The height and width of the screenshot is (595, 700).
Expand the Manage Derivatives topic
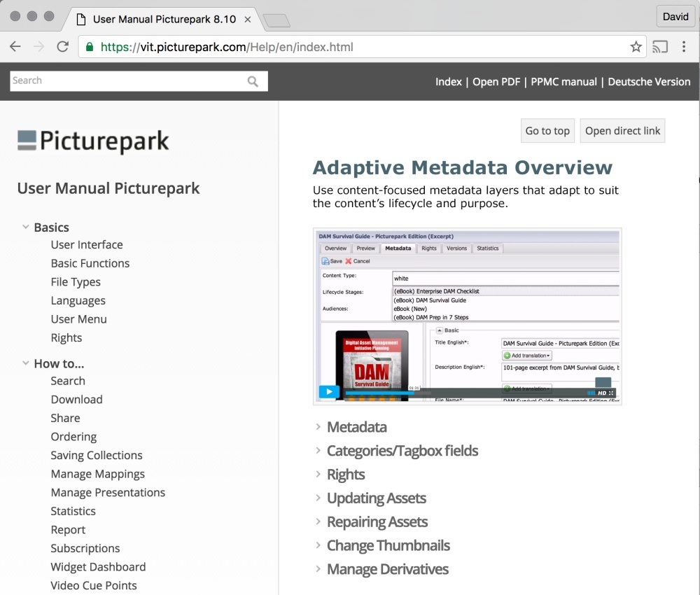tap(318, 568)
